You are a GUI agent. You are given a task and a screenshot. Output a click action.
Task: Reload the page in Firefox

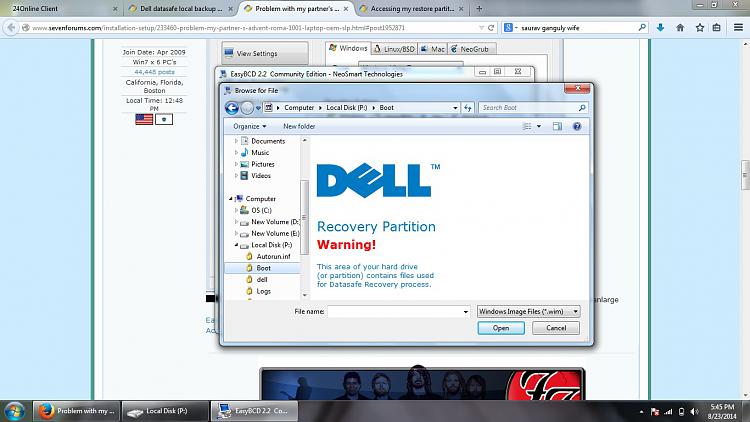click(x=491, y=28)
